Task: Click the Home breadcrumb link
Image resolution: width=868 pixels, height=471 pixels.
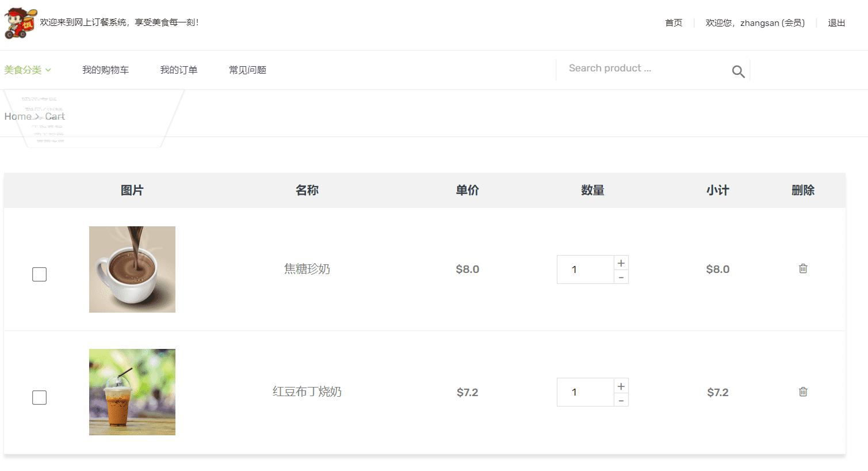Action: (x=18, y=116)
